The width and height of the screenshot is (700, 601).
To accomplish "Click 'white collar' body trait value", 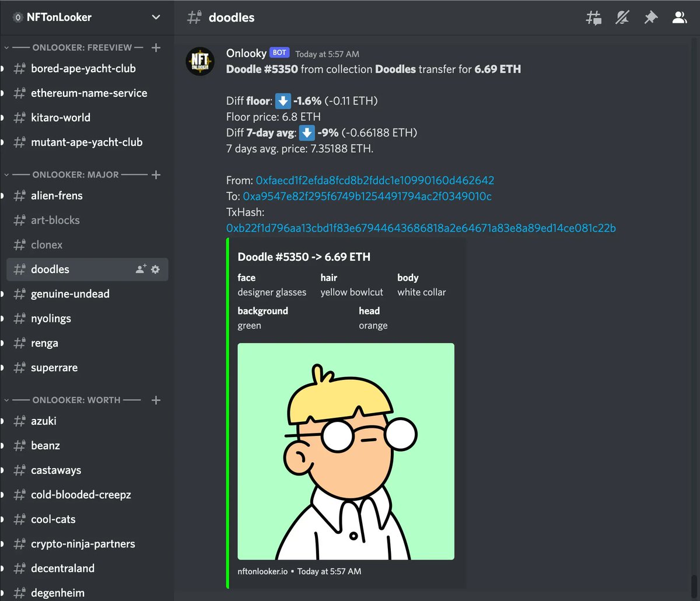I will pyautogui.click(x=421, y=292).
